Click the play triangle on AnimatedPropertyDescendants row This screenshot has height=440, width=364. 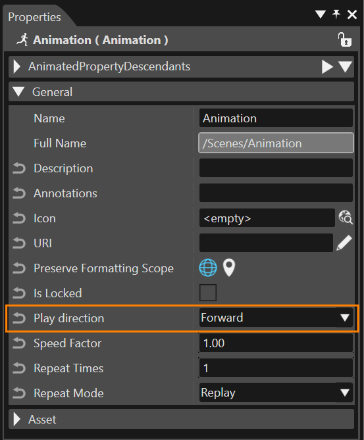327,67
